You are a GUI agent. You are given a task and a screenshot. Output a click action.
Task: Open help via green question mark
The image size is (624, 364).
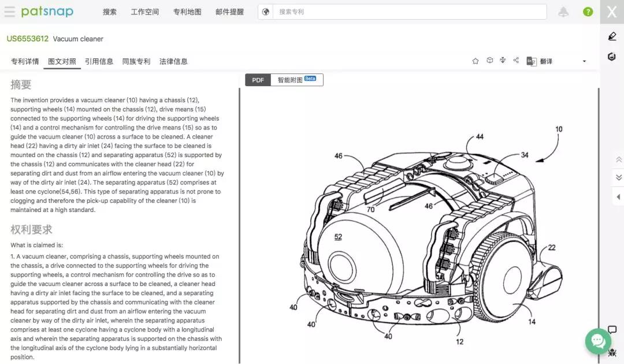point(588,12)
